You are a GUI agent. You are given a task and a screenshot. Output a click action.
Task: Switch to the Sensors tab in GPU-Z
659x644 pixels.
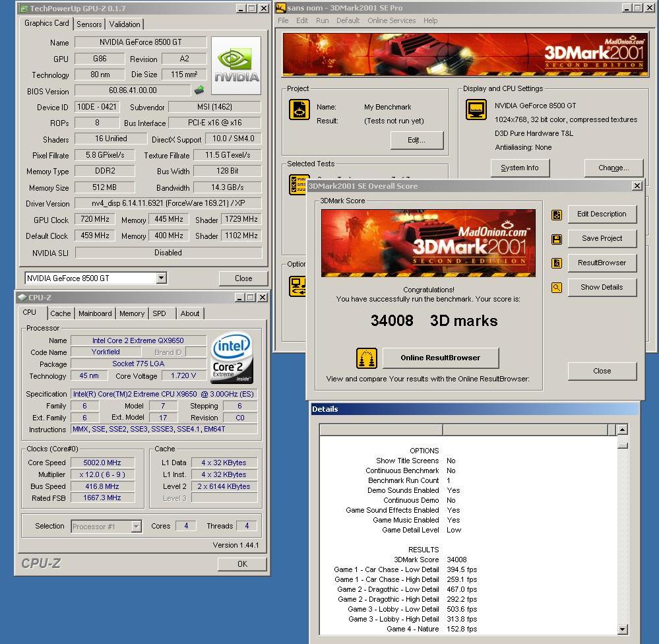(89, 24)
